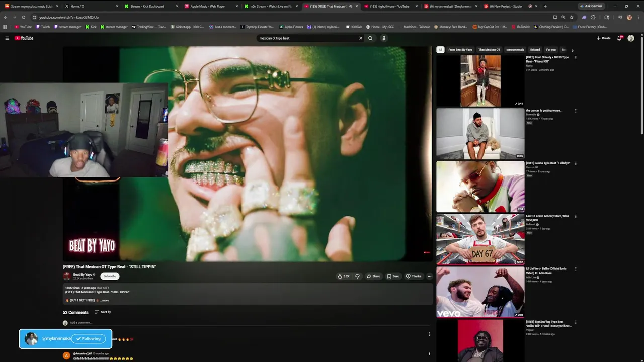Open the KickTalk bookmark
644x362 pixels.
[354, 27]
